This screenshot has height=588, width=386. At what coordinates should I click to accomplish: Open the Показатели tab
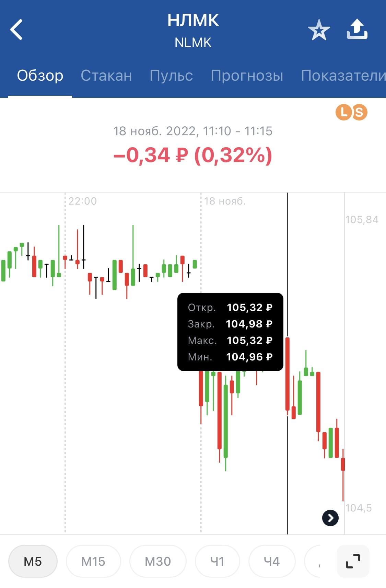[343, 75]
